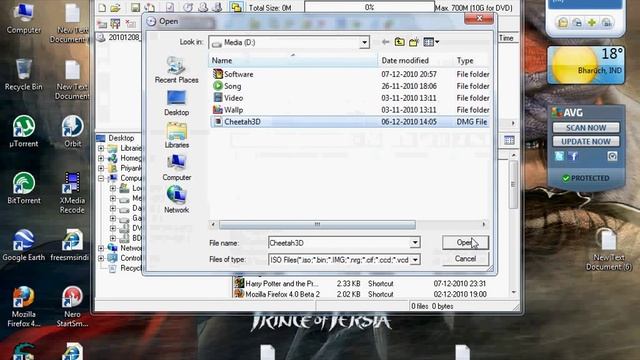Click the XMedia Recode desktop icon
Viewport: 640px width, 360px height.
click(x=72, y=193)
